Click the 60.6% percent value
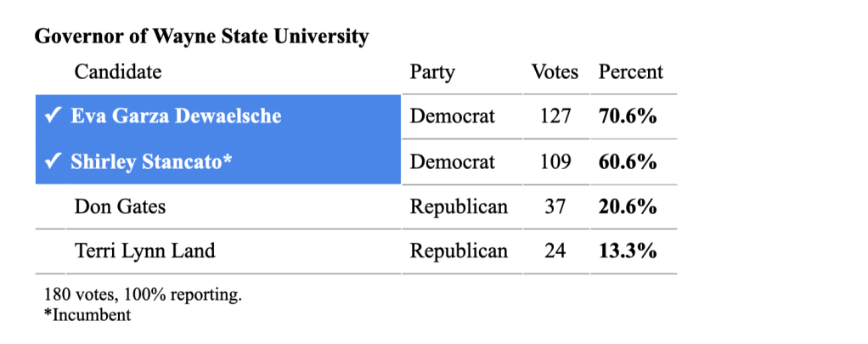This screenshot has height=344, width=868. (x=628, y=161)
